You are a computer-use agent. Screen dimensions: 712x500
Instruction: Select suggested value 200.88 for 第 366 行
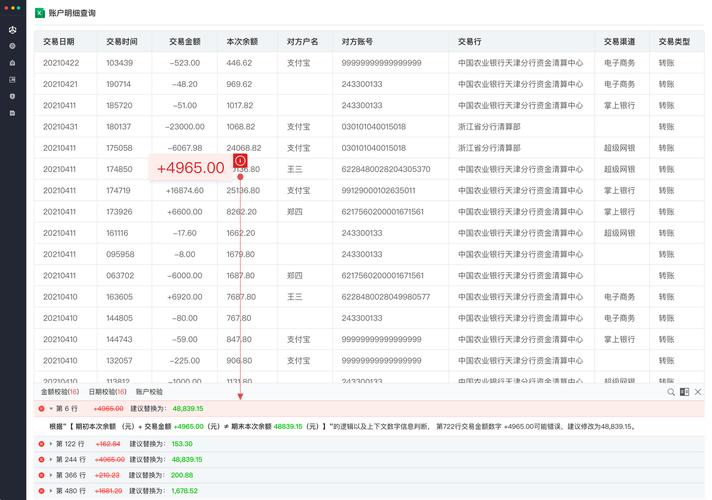[182, 475]
